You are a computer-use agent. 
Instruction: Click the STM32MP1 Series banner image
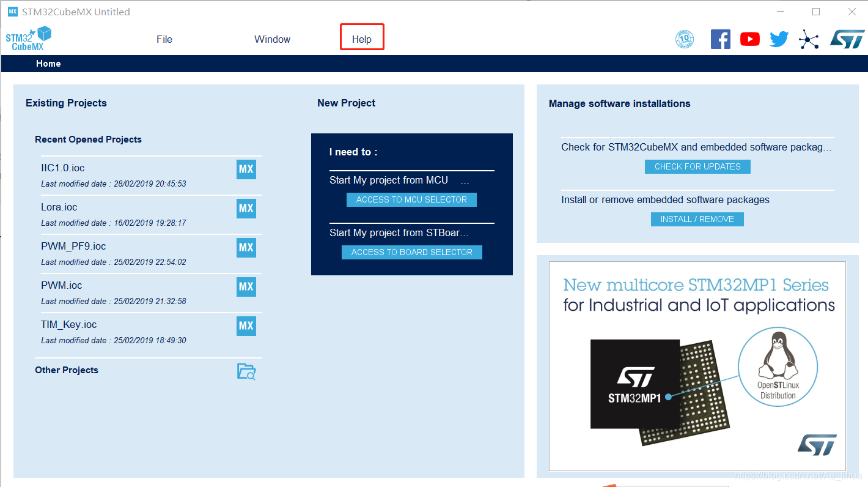[x=697, y=365]
